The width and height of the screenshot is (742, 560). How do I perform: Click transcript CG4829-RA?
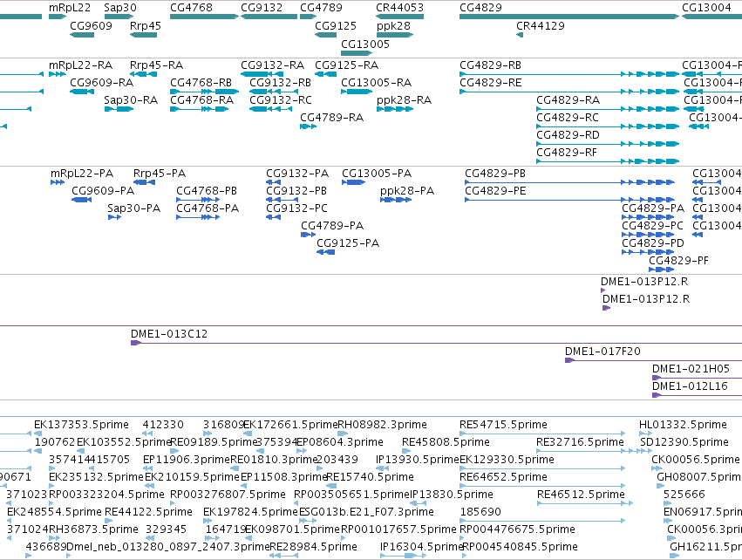tap(608, 109)
